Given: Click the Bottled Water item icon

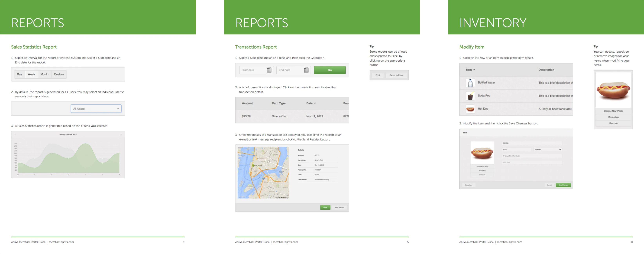Looking at the screenshot, I should [470, 83].
